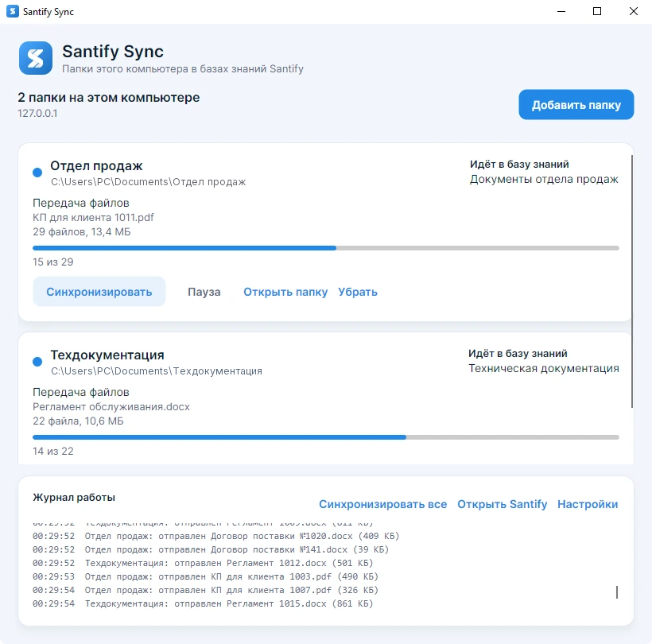Click the knowledge base name Техническая документация

click(544, 368)
